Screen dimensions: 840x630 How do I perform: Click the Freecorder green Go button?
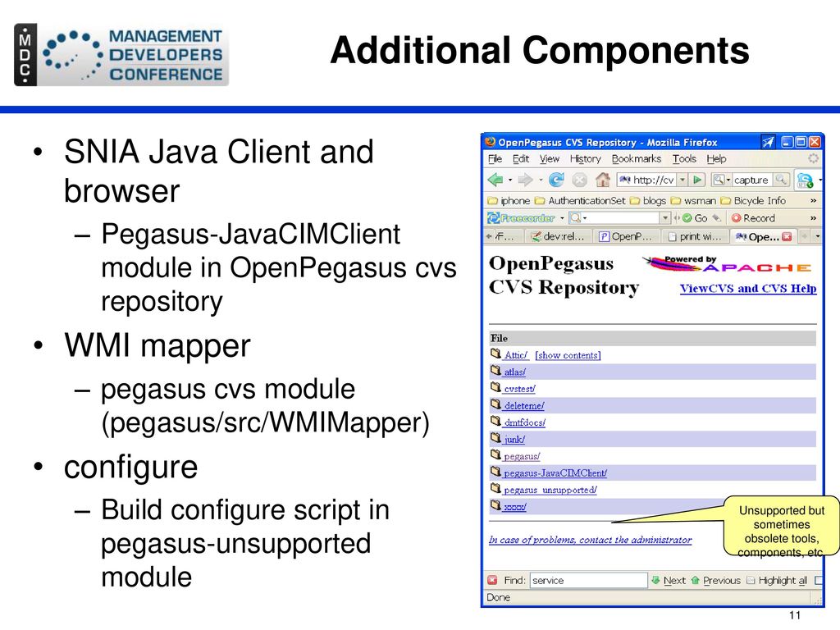coord(696,218)
